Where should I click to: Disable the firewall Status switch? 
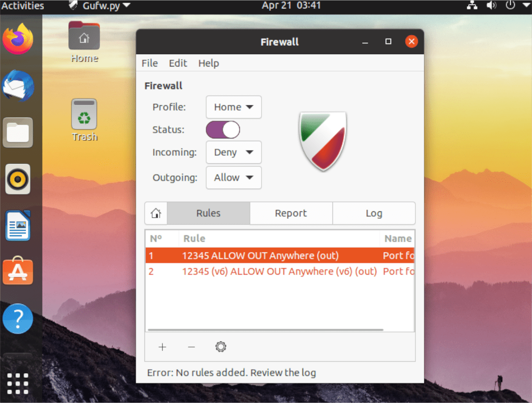coord(223,130)
